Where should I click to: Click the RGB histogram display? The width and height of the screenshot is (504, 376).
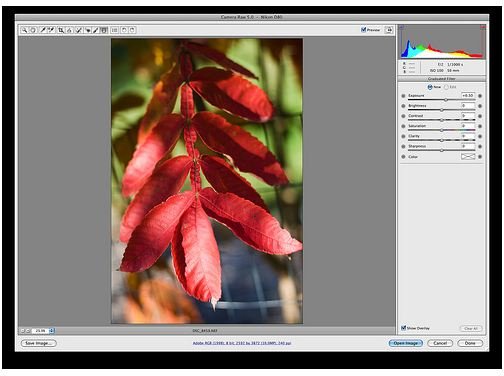point(442,42)
